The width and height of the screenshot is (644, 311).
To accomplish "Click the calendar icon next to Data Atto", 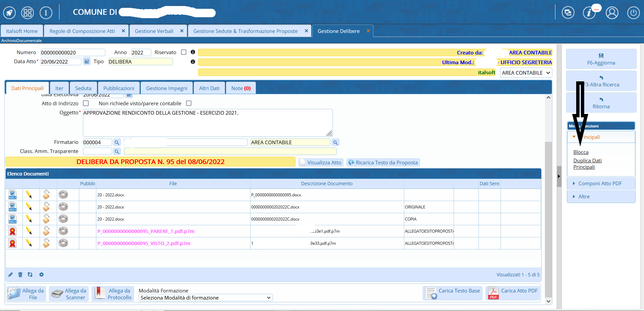I will [x=87, y=62].
